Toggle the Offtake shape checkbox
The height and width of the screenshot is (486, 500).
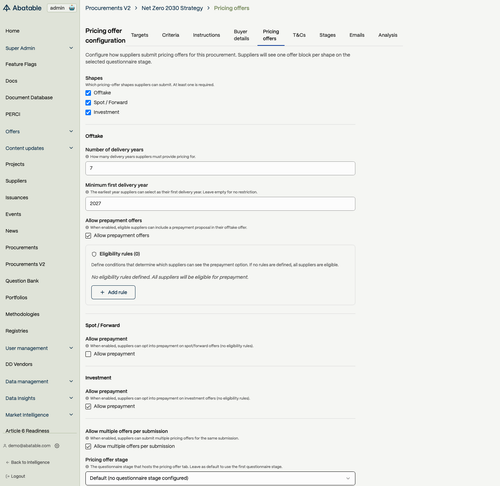(88, 93)
